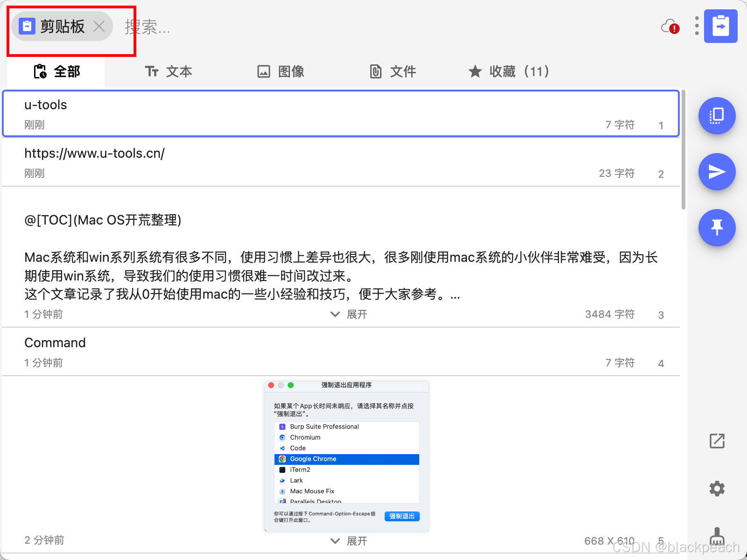This screenshot has width=747, height=560.
Task: Expand the image entry with 展开
Action: tap(349, 541)
